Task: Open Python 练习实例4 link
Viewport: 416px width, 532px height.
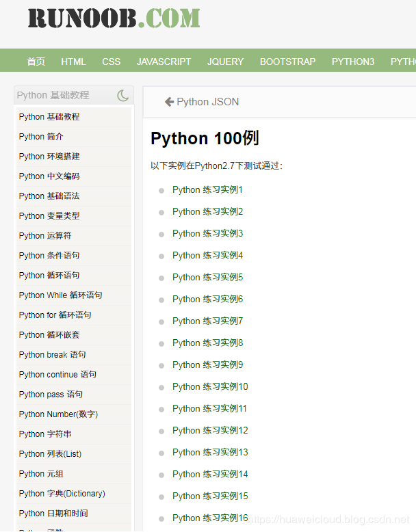Action: tap(208, 256)
